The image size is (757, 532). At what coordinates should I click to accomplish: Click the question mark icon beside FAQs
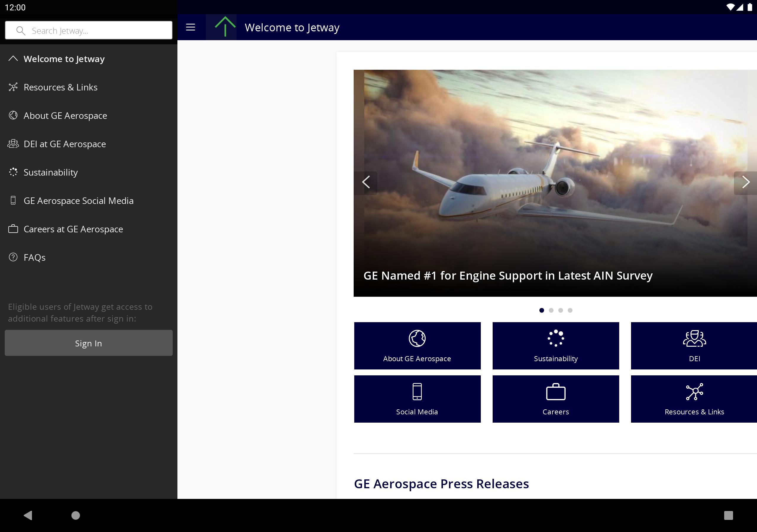(13, 257)
